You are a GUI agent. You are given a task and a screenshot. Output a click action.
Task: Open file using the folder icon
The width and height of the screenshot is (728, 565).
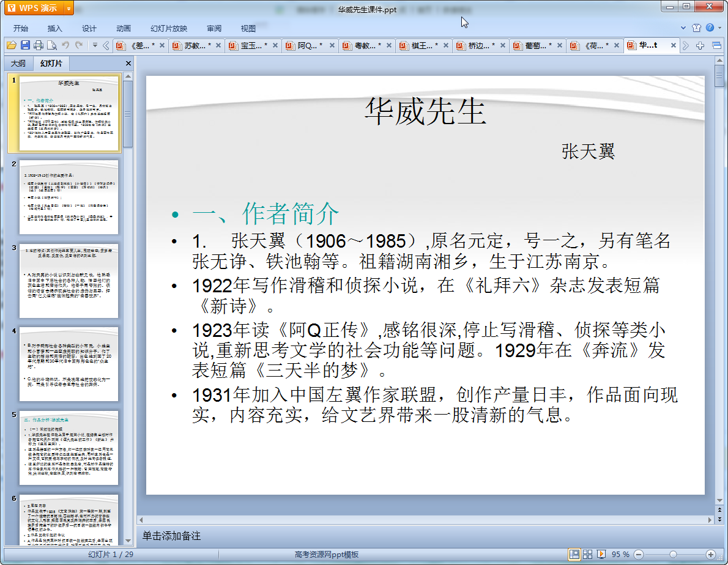(11, 45)
